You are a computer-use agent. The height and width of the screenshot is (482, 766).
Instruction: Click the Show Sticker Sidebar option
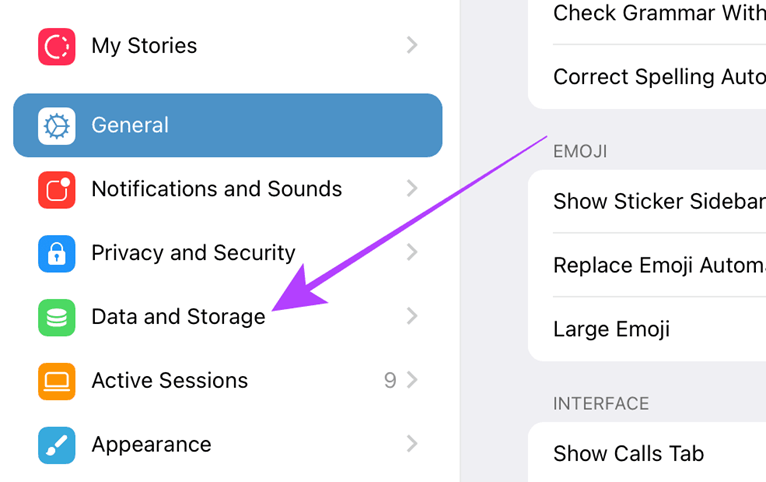647,201
